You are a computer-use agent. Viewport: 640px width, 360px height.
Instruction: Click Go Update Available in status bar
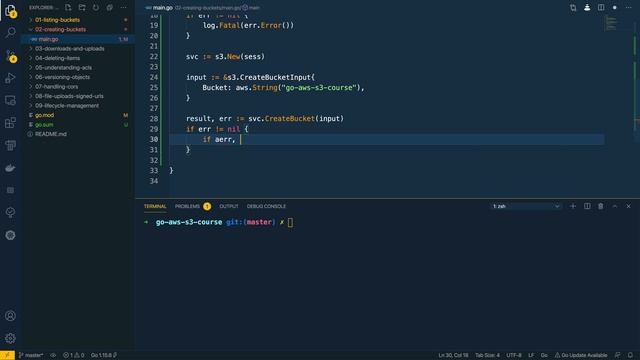(x=580, y=355)
